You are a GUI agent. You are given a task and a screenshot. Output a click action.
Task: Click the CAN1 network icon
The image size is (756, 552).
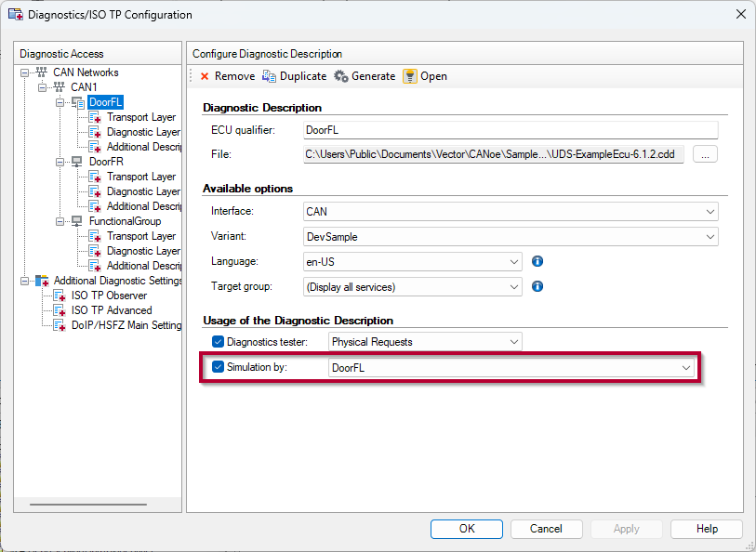click(59, 87)
